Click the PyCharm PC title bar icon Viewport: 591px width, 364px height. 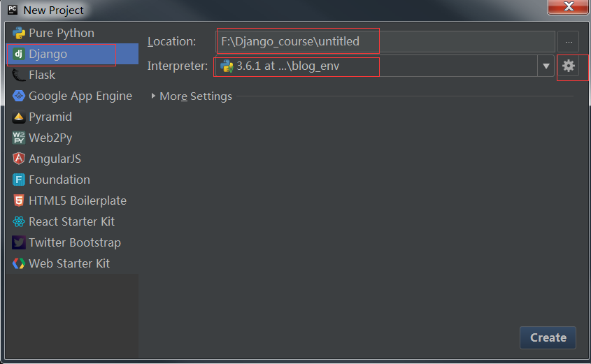pos(13,10)
